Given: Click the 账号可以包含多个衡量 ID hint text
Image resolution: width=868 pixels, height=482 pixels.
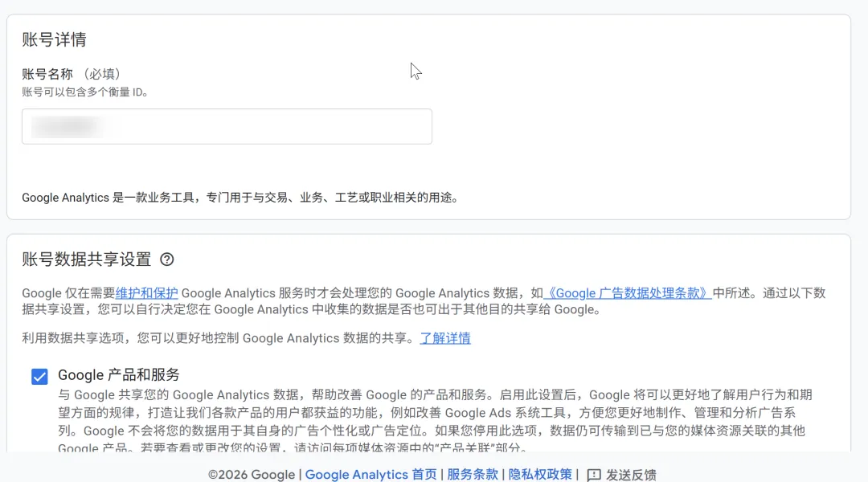Looking at the screenshot, I should click(85, 92).
